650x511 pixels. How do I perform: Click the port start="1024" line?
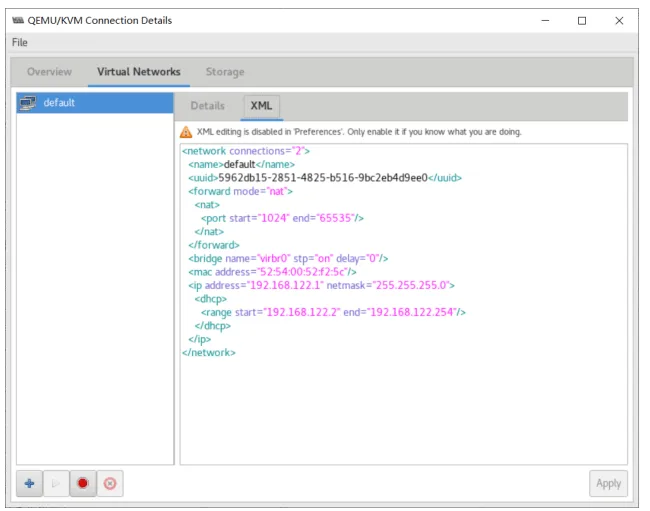pos(282,218)
